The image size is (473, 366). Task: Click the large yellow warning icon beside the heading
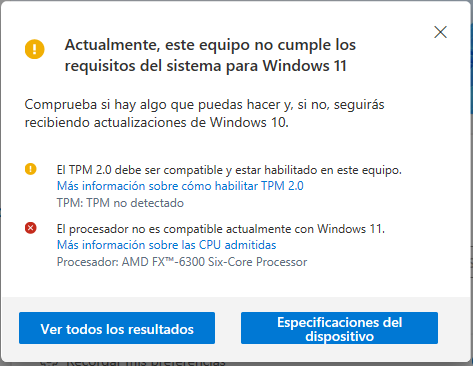click(34, 49)
